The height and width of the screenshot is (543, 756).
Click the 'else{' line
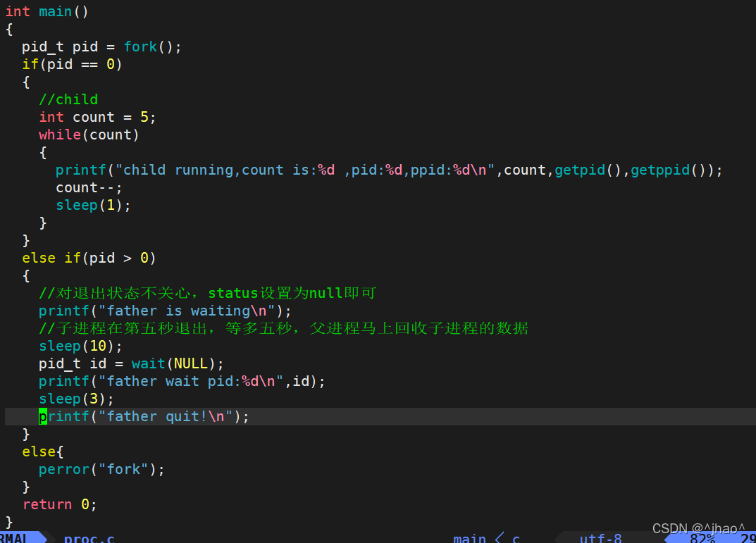click(42, 451)
